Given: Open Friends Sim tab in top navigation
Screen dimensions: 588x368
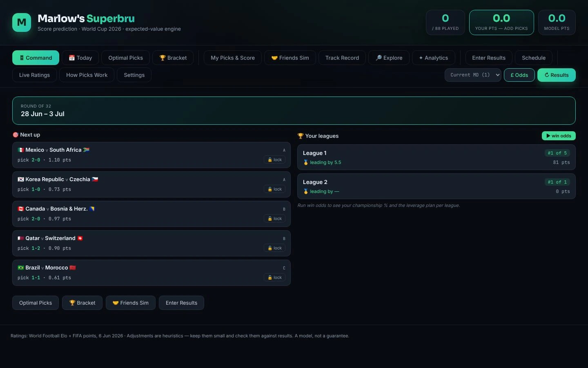Looking at the screenshot, I should click(290, 58).
